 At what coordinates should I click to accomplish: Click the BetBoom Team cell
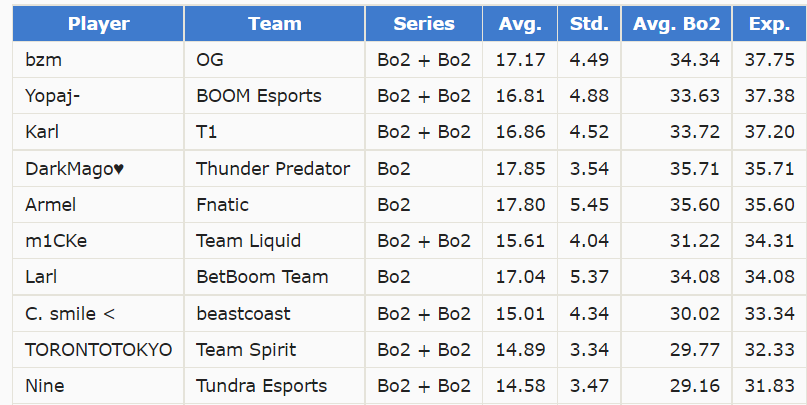tap(262, 277)
